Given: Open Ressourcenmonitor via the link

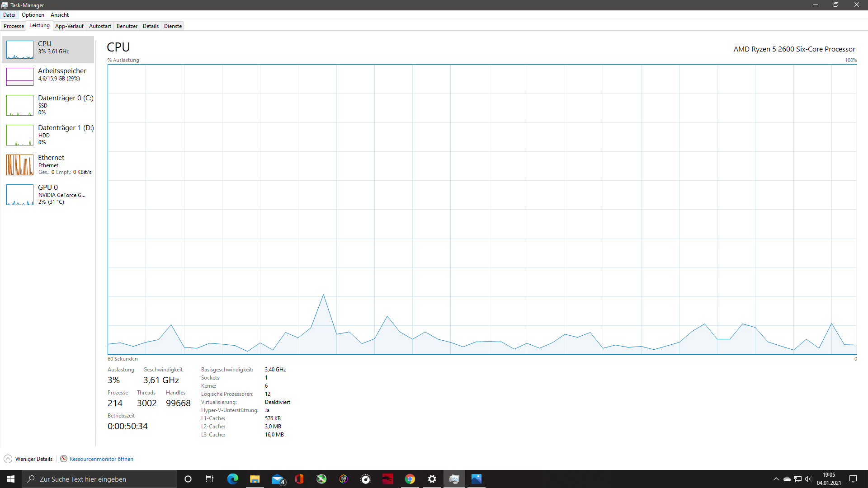Looking at the screenshot, I should pyautogui.click(x=101, y=459).
